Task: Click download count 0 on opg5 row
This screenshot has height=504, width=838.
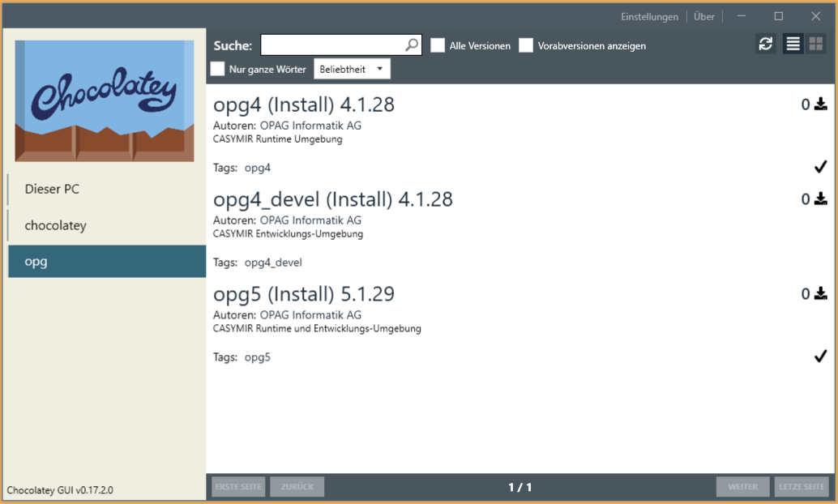Action: pyautogui.click(x=806, y=294)
